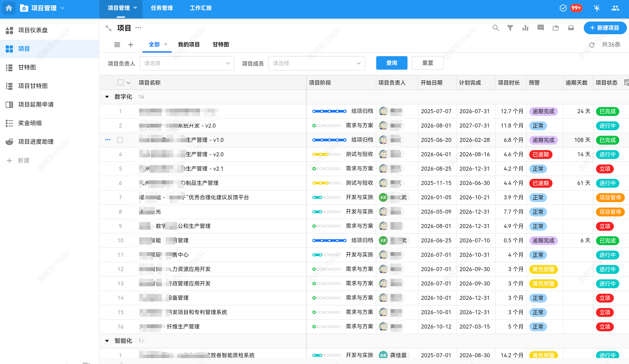Open the 全部 view dropdown arrow
This screenshot has width=629, height=364.
point(165,45)
